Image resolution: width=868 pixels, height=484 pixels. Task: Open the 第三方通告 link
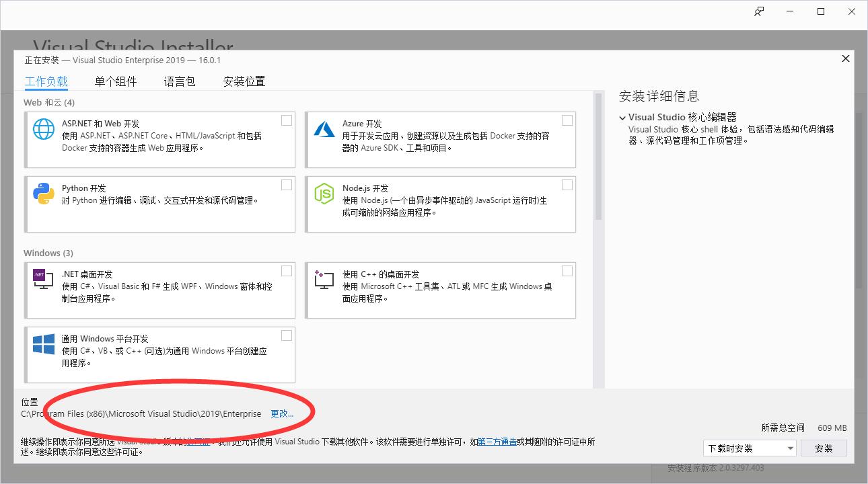(x=497, y=442)
